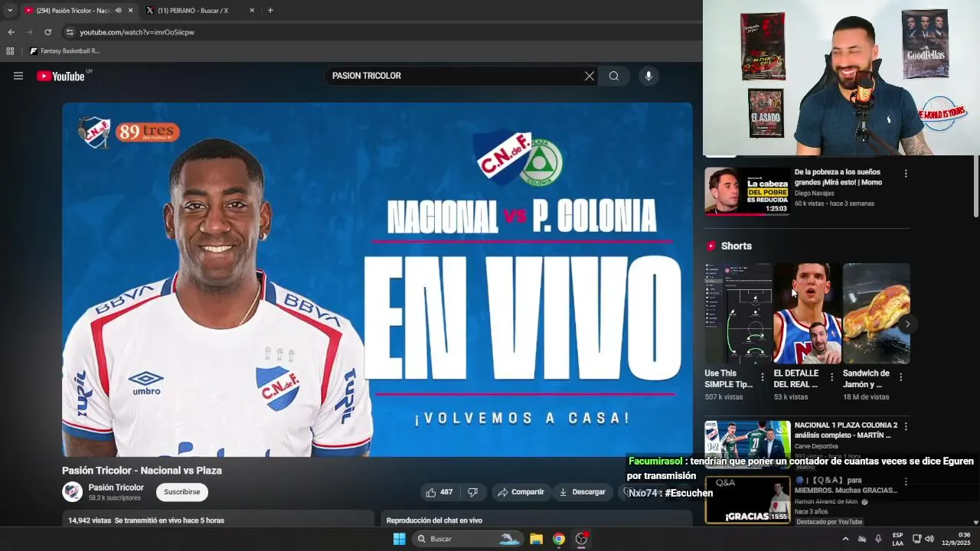Screen dimensions: 980x551
Task: Open Google Chrome from the taskbar
Action: coord(559,539)
